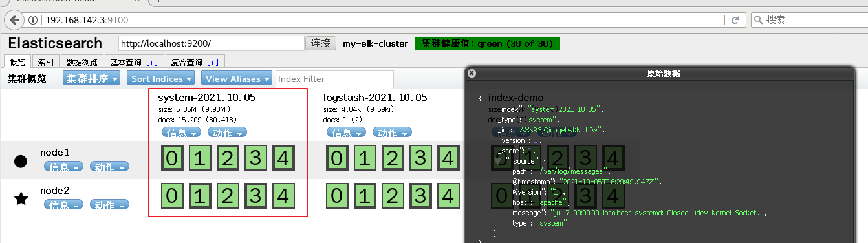
Task: Go back with the browser back arrow
Action: coord(14,20)
